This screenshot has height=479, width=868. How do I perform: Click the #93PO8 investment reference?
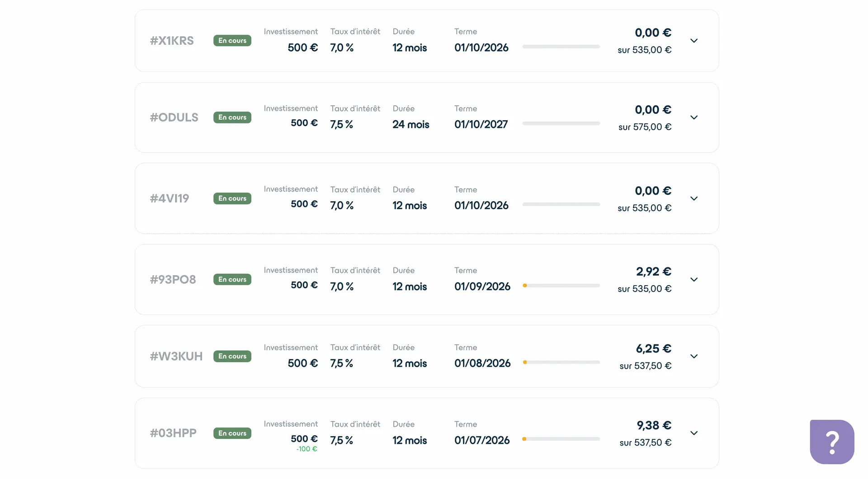(173, 280)
